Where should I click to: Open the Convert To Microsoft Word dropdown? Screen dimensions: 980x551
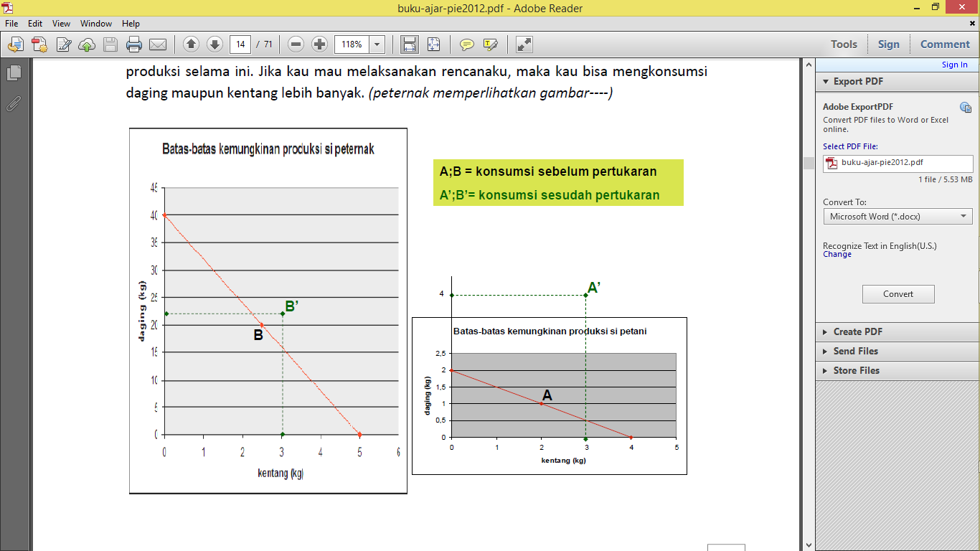(x=898, y=216)
